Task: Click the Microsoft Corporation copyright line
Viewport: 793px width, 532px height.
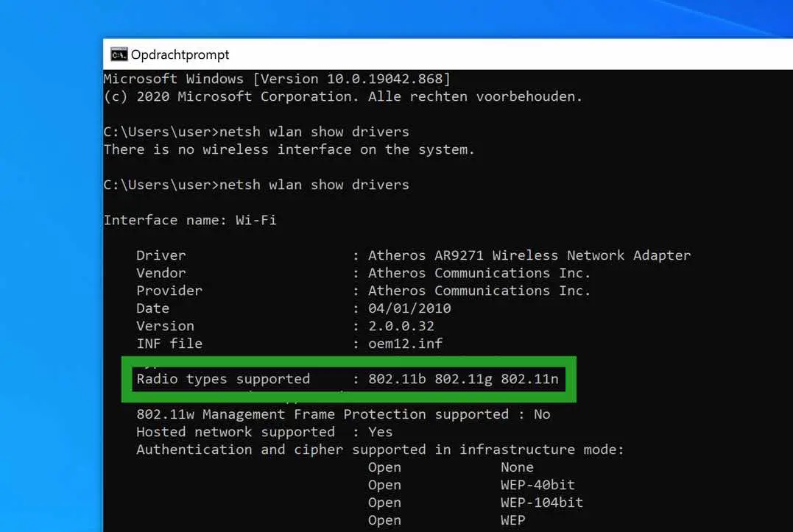Action: pos(343,96)
